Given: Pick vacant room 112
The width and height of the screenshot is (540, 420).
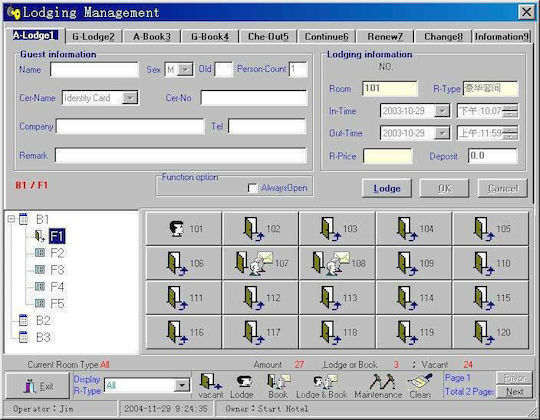Looking at the screenshot, I should click(x=260, y=298).
